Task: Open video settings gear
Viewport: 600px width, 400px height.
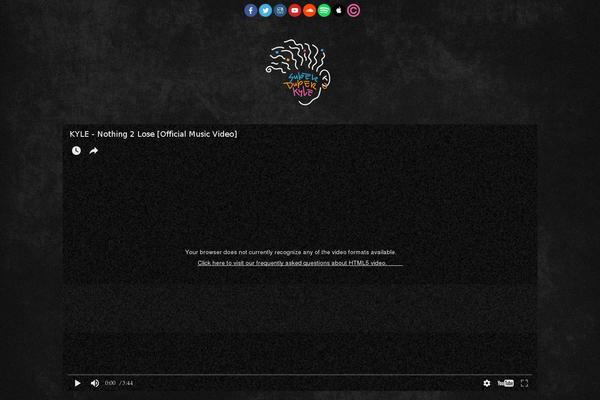Action: click(x=487, y=383)
